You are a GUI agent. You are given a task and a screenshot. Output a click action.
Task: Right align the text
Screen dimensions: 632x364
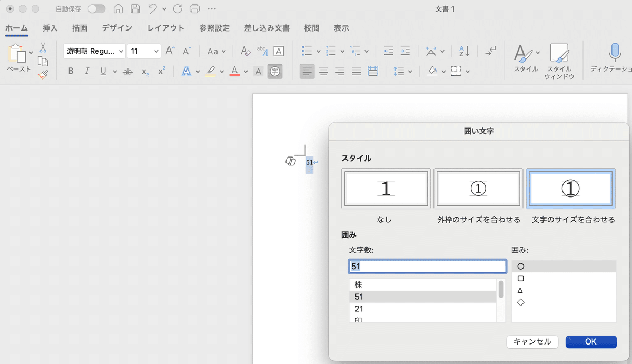340,71
